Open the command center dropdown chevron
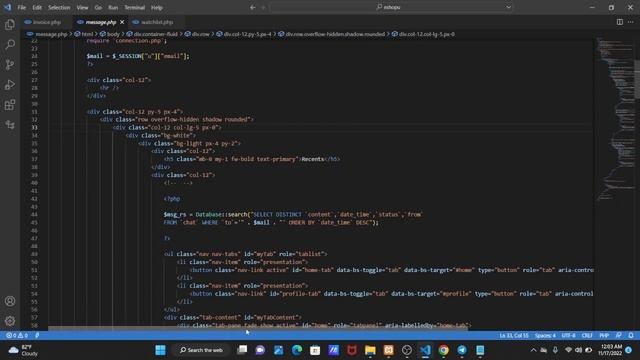640x360 pixels. (508, 7)
